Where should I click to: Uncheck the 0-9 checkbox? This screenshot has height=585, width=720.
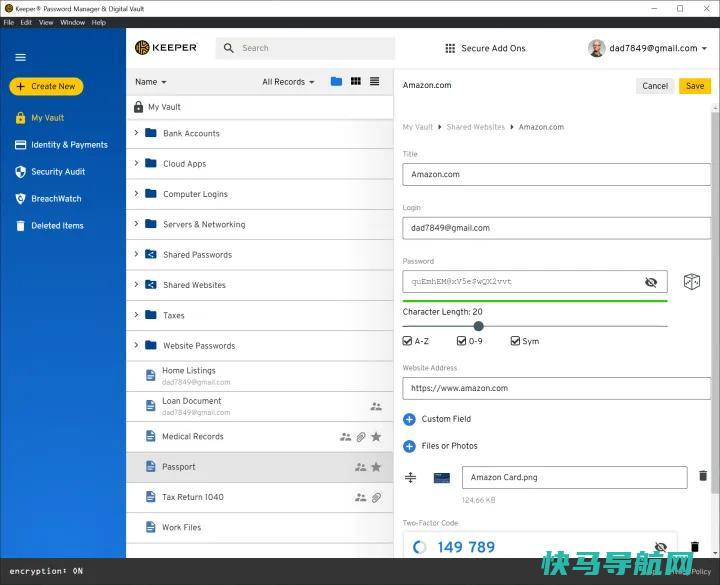click(461, 341)
